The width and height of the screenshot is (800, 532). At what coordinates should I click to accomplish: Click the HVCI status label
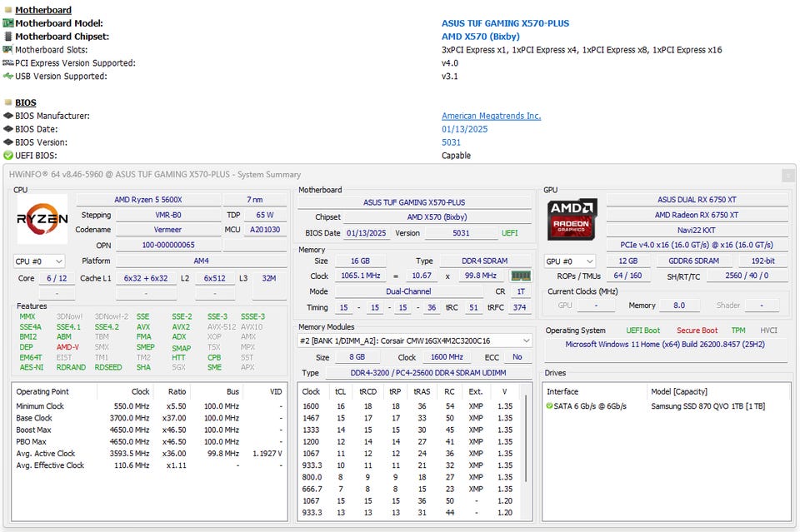[x=769, y=331]
